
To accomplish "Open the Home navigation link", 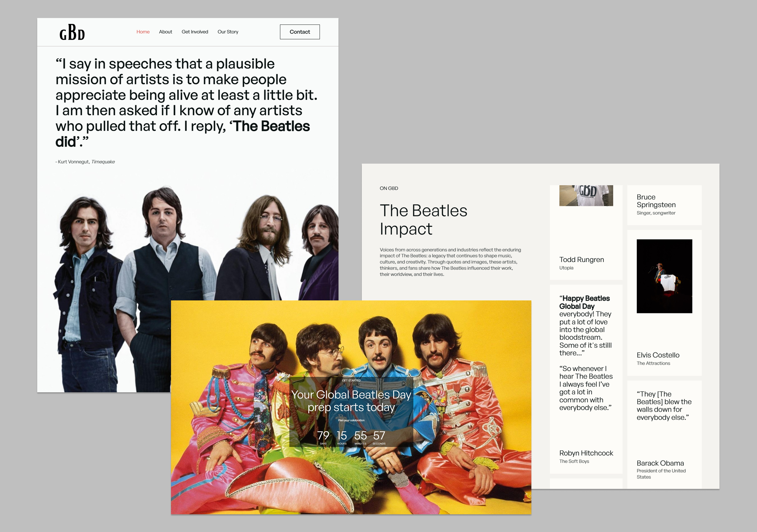I will click(x=143, y=32).
